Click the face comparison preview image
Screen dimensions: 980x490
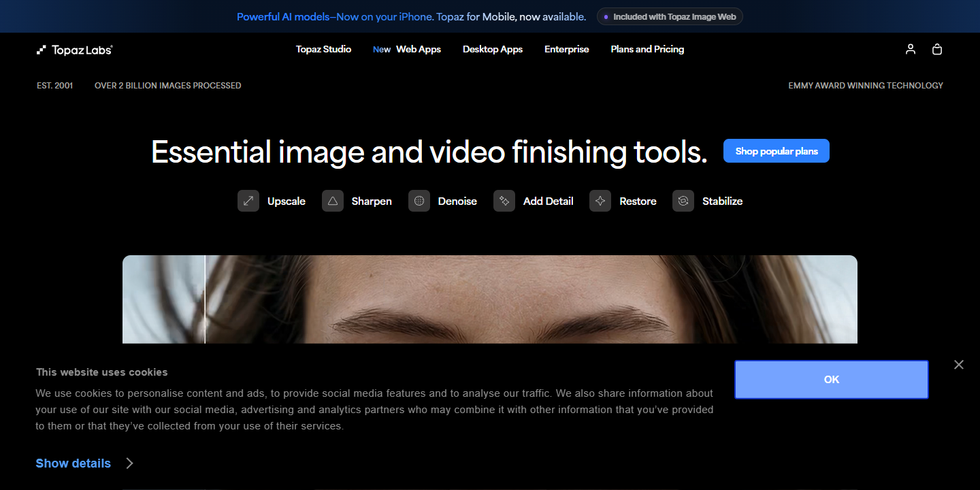pyautogui.click(x=490, y=299)
